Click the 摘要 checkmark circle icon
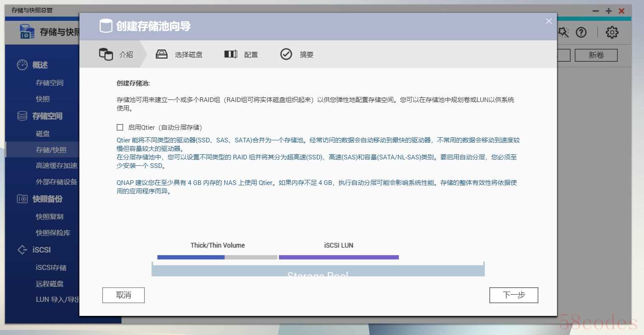This screenshot has width=644, height=335. point(286,54)
